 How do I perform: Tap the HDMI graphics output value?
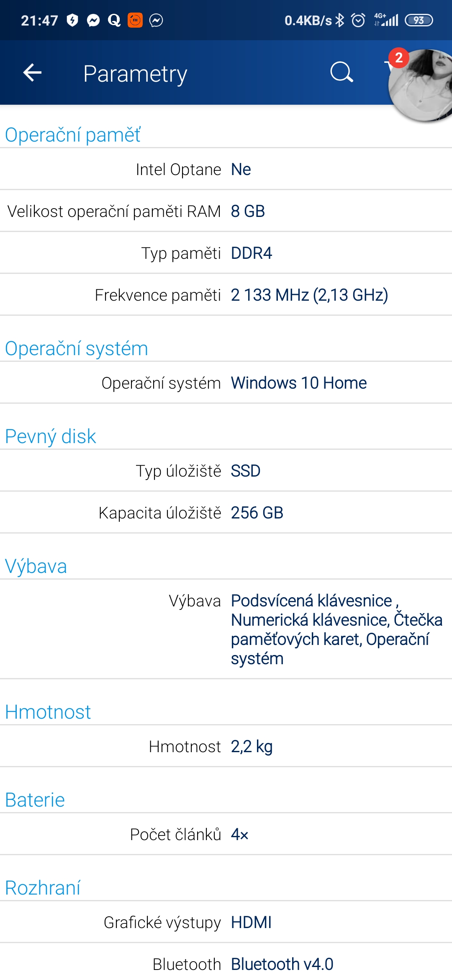[x=251, y=922]
